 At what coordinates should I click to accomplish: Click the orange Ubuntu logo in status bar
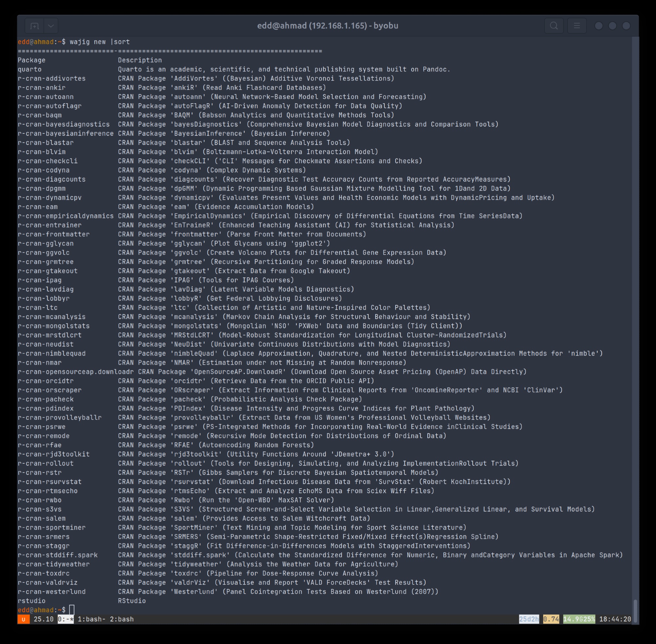(23, 619)
